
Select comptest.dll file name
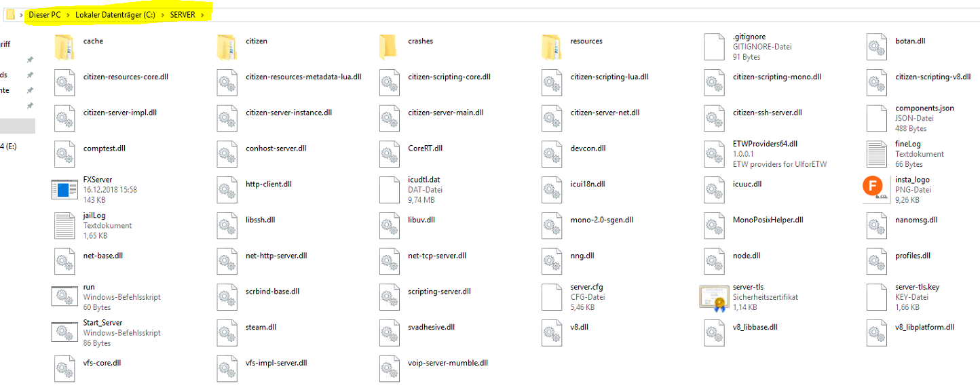point(105,148)
